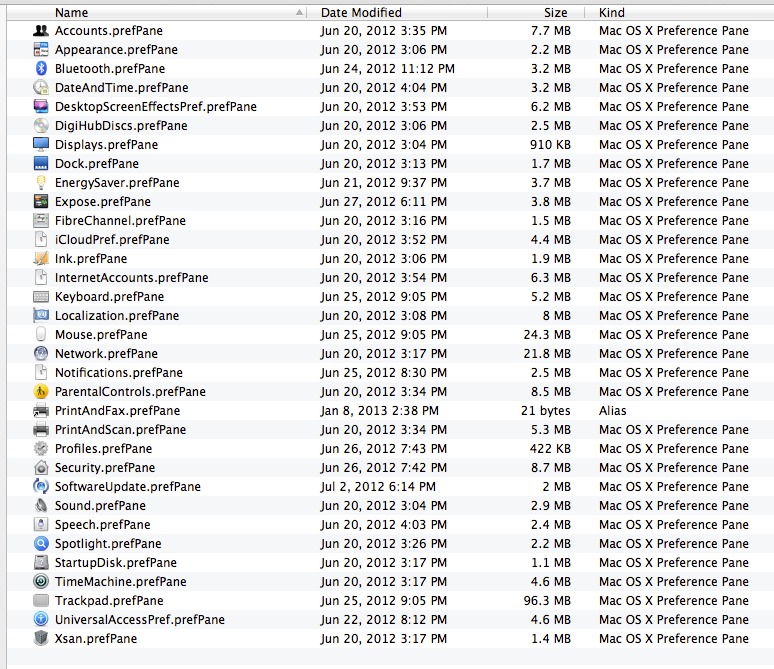Click date Jun 22, 2012 8:12 PM

384,620
